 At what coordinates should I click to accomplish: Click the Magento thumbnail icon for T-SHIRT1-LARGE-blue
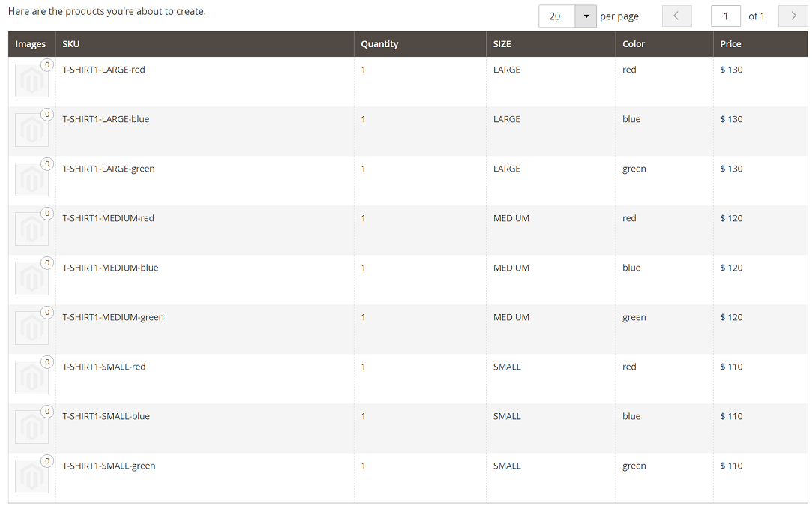[x=31, y=130]
